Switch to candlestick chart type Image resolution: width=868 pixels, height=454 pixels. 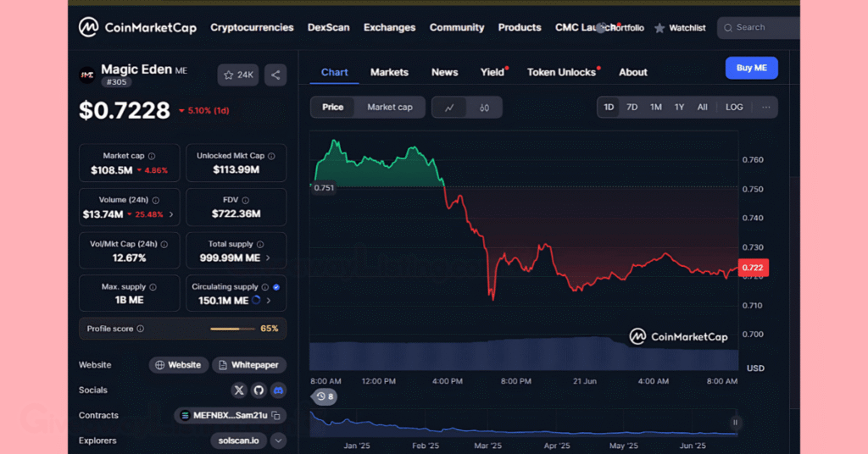pyautogui.click(x=484, y=108)
